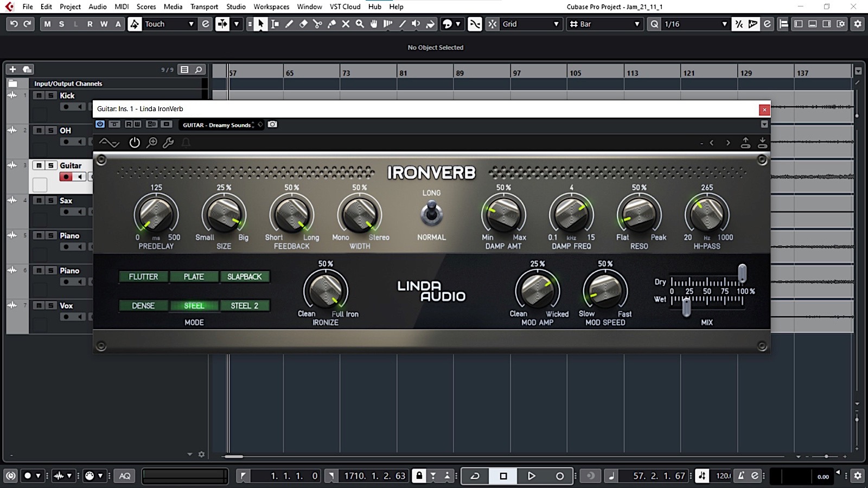The height and width of the screenshot is (488, 868).
Task: Click the Record button in transport
Action: coord(559,476)
